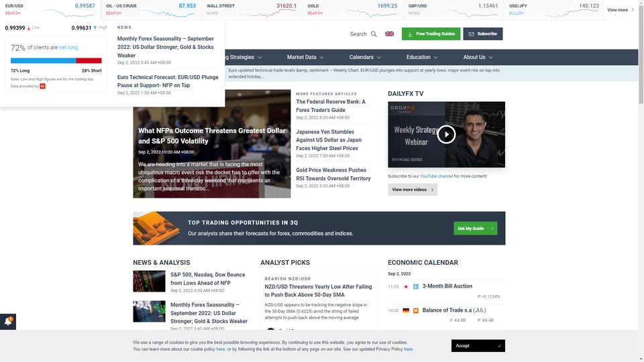Open the Oil - US Crude ticker
Viewport: 644px width, 362px height.
coord(151,10)
